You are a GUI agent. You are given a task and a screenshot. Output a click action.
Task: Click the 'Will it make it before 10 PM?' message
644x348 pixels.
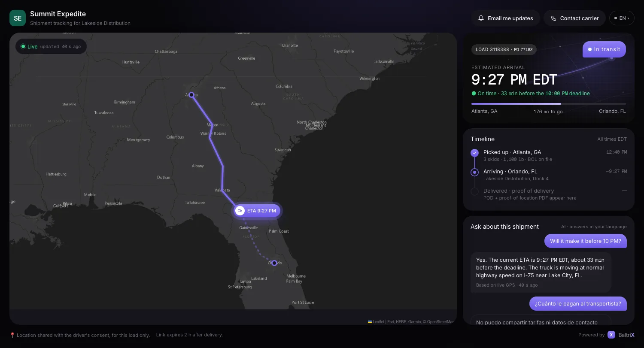coord(586,241)
